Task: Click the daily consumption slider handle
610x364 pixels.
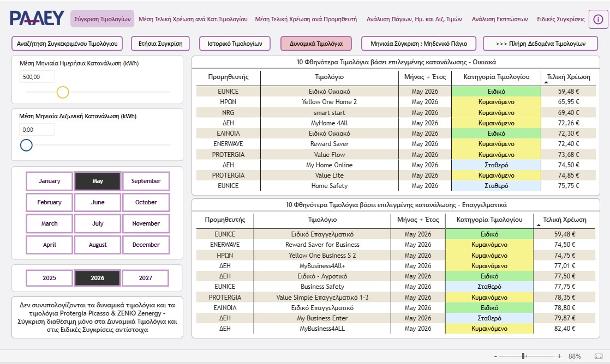Action: (x=63, y=92)
